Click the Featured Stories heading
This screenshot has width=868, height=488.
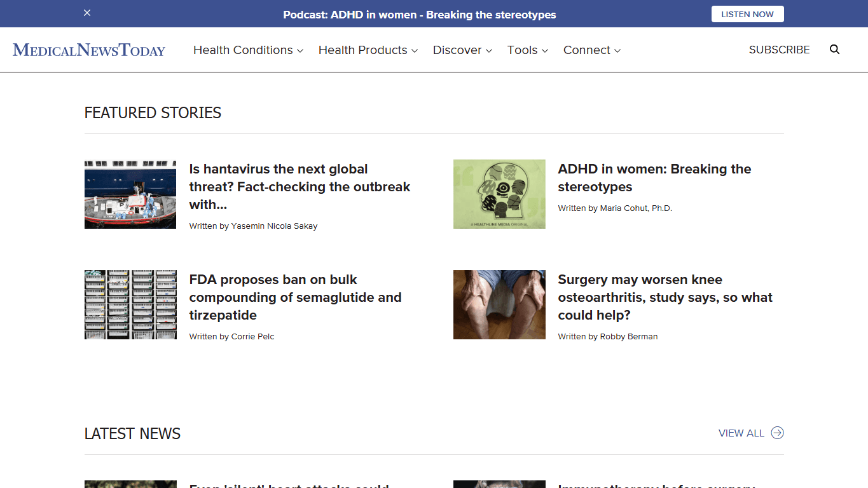coord(153,113)
